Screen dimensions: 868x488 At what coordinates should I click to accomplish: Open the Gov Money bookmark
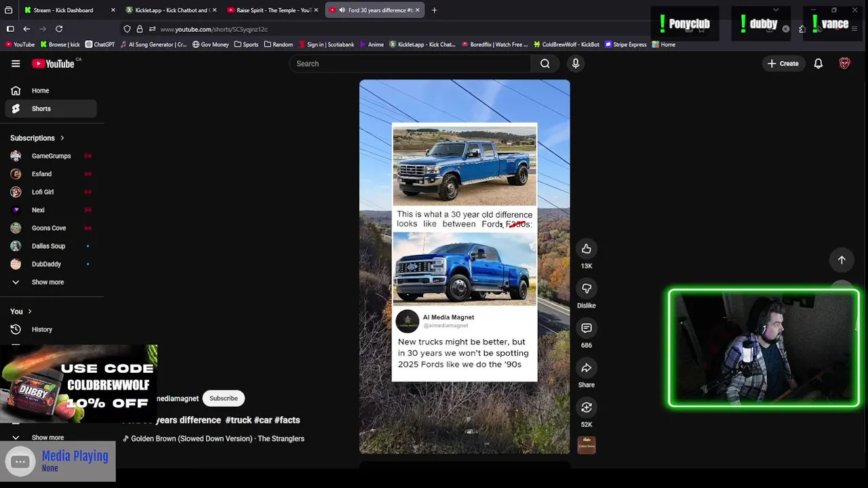(210, 45)
